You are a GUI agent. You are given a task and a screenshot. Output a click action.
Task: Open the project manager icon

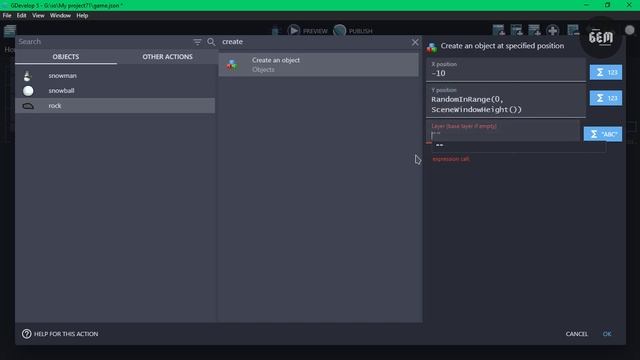point(9,31)
